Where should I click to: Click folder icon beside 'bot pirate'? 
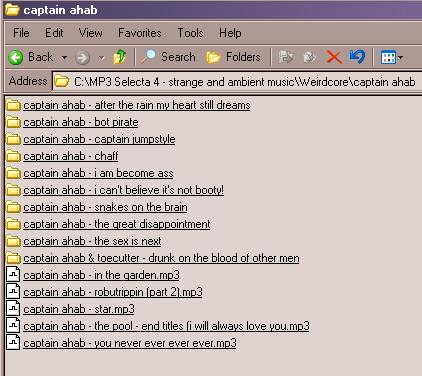13,122
